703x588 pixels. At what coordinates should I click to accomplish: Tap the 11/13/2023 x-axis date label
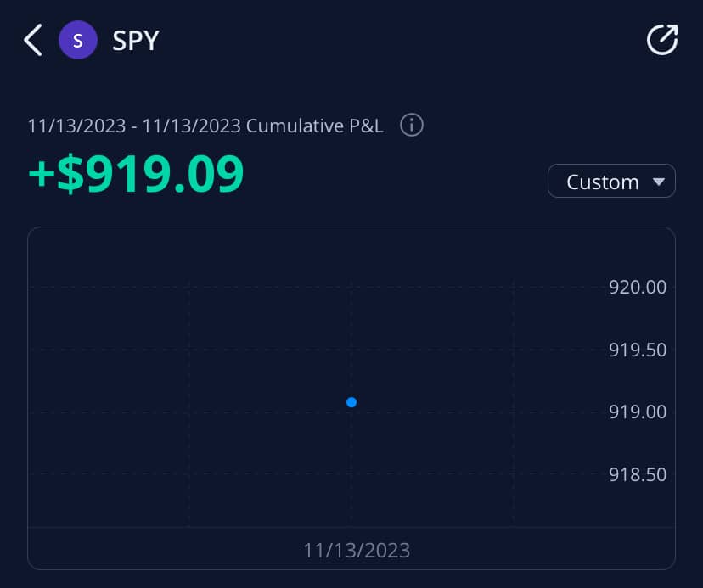click(357, 551)
